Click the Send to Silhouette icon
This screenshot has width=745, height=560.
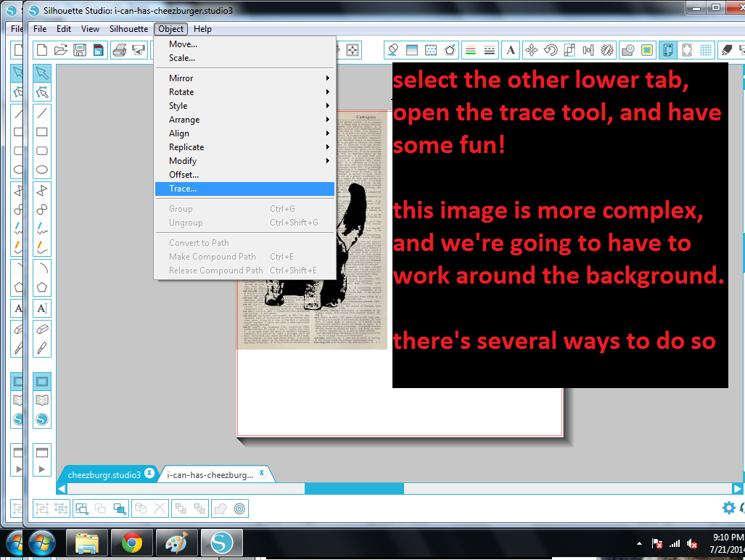(139, 50)
